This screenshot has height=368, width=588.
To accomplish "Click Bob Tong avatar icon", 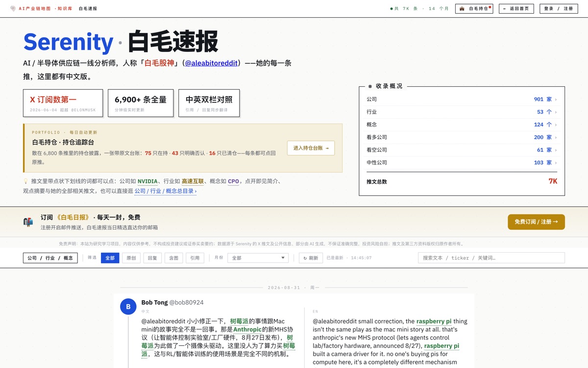I will click(x=128, y=307).
